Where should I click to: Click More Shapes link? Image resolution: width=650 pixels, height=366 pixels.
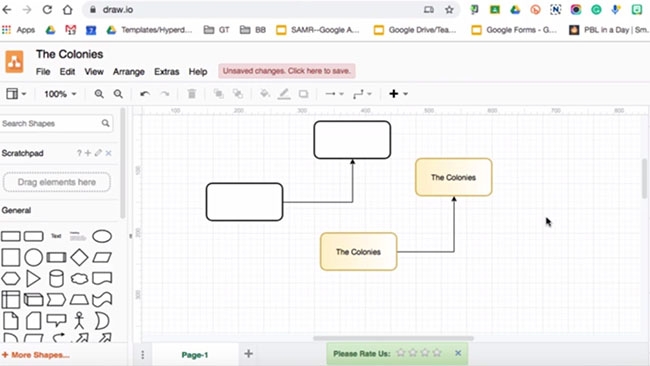(36, 355)
